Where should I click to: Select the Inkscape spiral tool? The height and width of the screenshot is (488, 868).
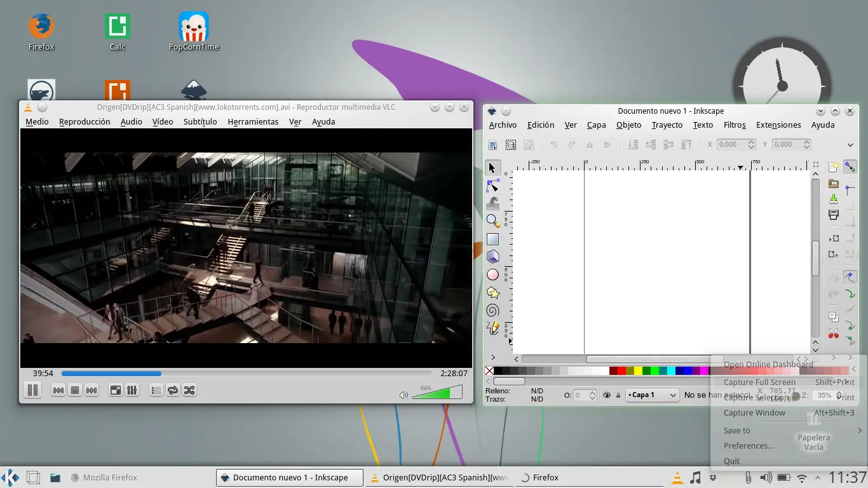(492, 311)
